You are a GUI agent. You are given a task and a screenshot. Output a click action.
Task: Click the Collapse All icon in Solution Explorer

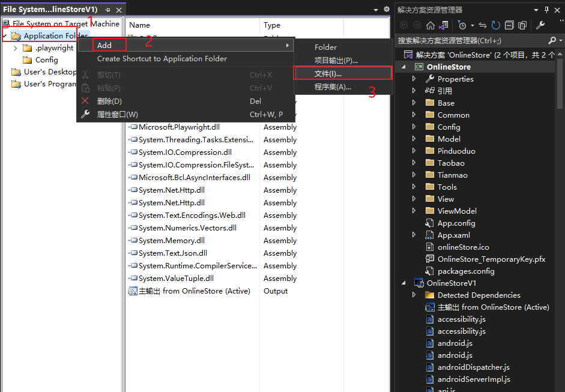pyautogui.click(x=509, y=25)
